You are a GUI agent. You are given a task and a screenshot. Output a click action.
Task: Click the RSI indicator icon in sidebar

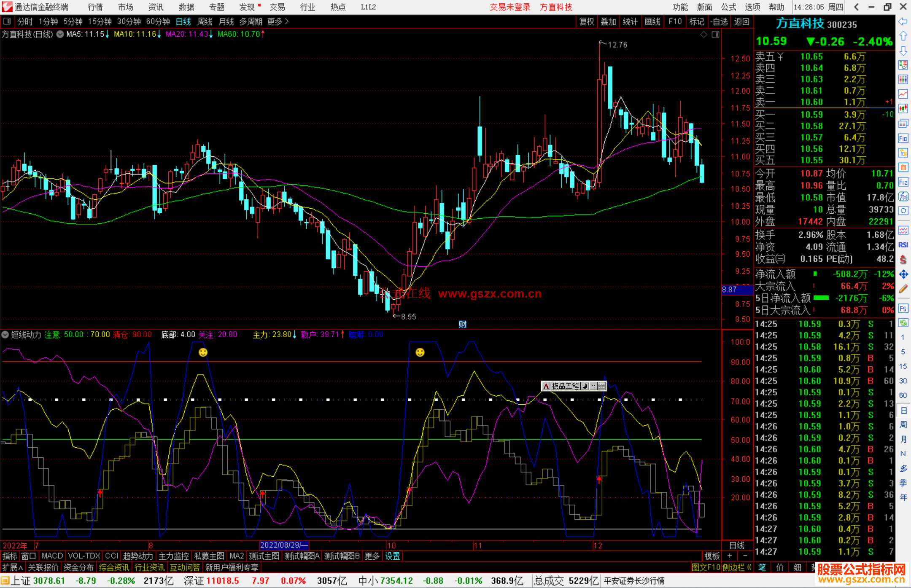coord(903,245)
